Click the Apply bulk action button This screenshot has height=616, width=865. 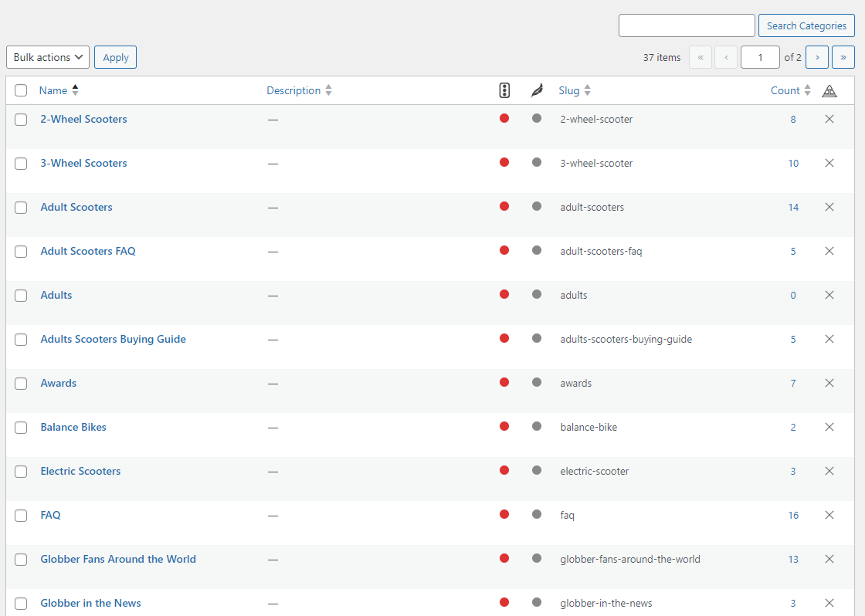pos(115,57)
